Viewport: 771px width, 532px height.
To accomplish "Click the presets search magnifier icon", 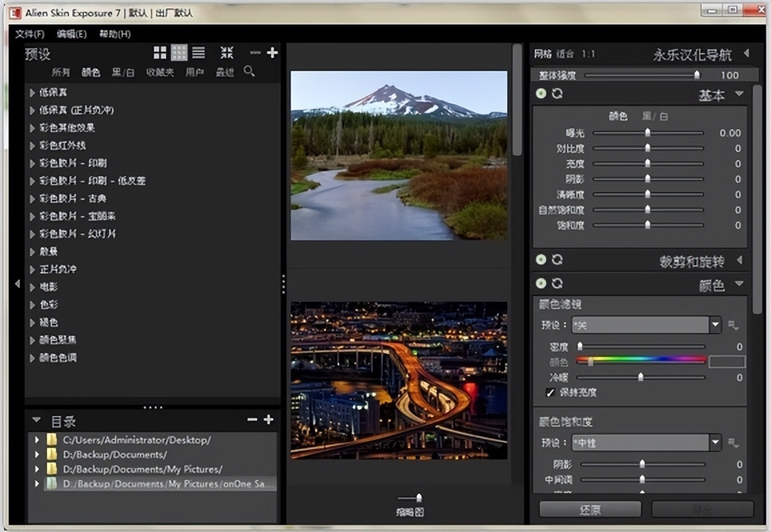I will [x=249, y=71].
